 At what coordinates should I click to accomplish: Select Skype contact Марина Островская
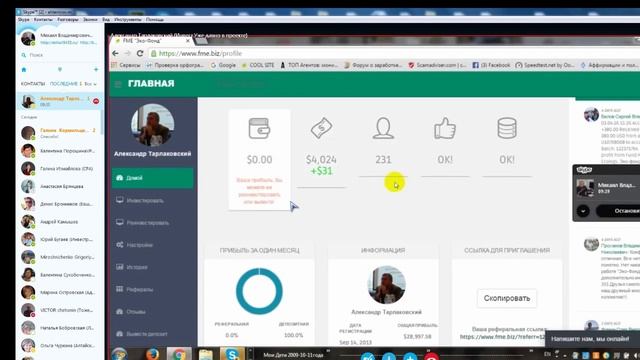point(60,292)
